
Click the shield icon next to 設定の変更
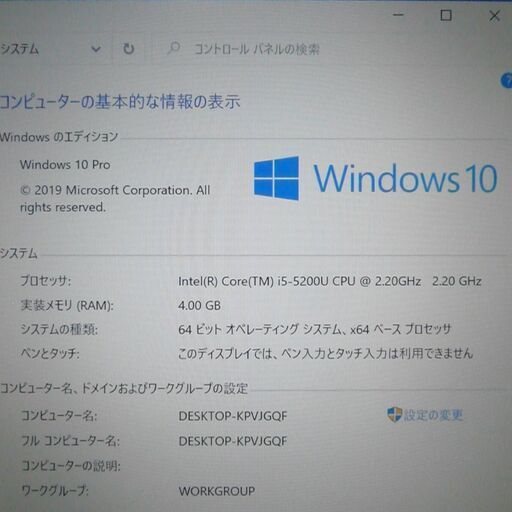(394, 414)
